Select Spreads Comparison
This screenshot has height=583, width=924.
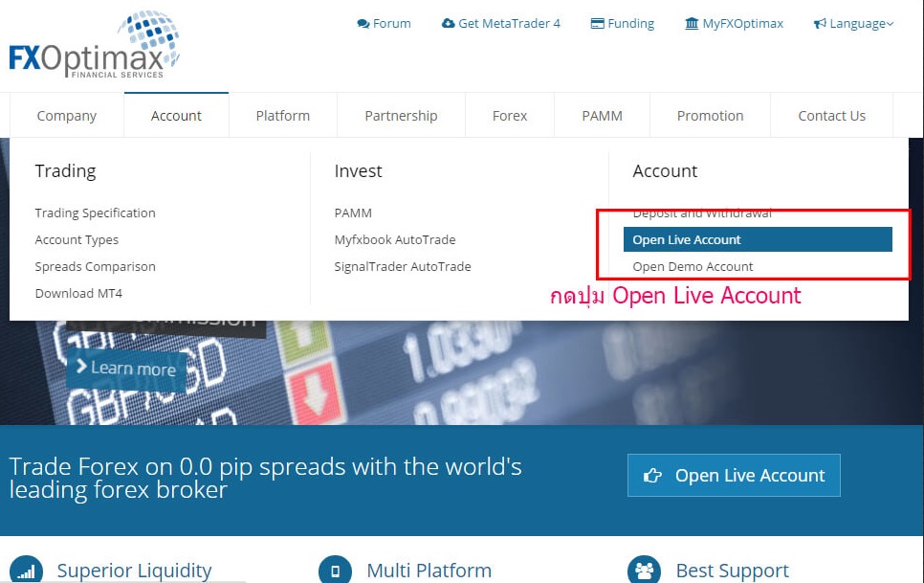[x=95, y=266]
